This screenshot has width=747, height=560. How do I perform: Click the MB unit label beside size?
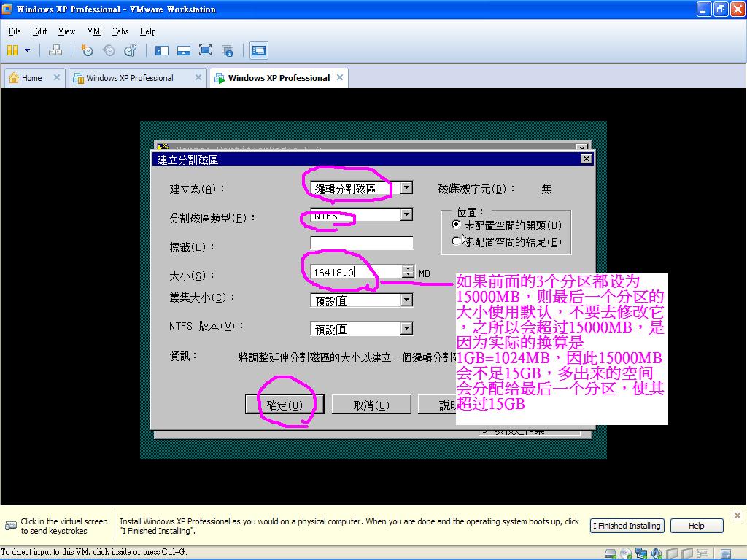pos(424,273)
